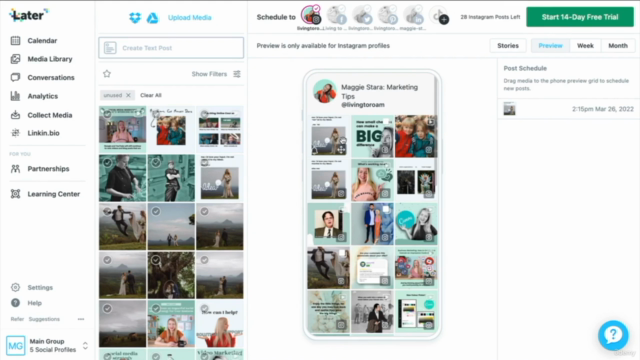Open the Analytics section
640x360 pixels.
[42, 96]
